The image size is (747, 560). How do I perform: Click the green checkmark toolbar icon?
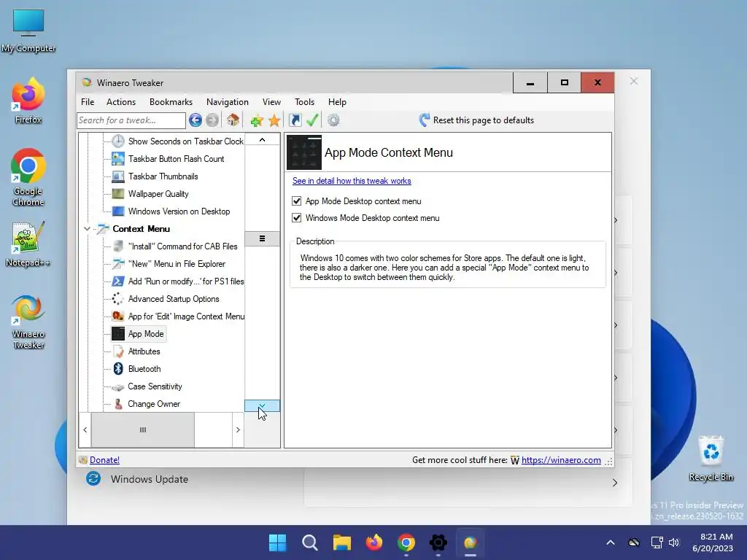tap(312, 120)
